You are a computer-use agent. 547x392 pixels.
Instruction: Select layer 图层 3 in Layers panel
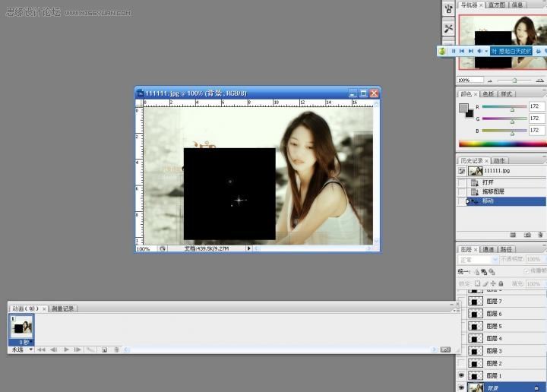506,351
